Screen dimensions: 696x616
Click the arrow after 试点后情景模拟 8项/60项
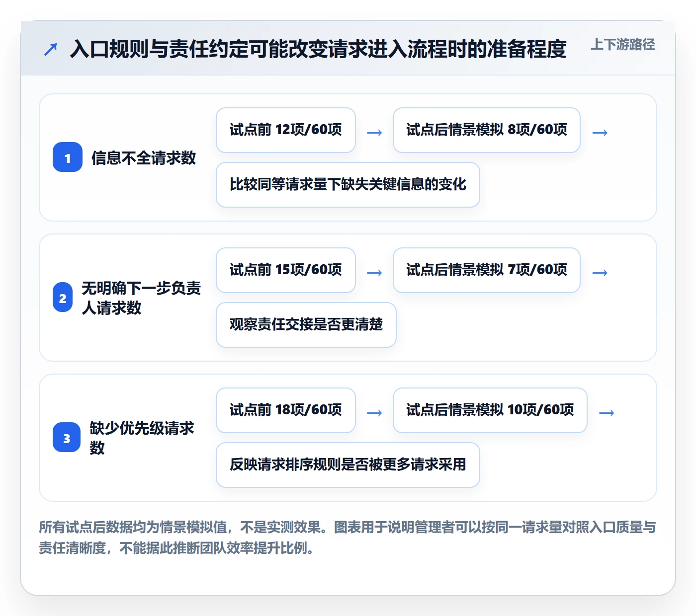pos(600,133)
